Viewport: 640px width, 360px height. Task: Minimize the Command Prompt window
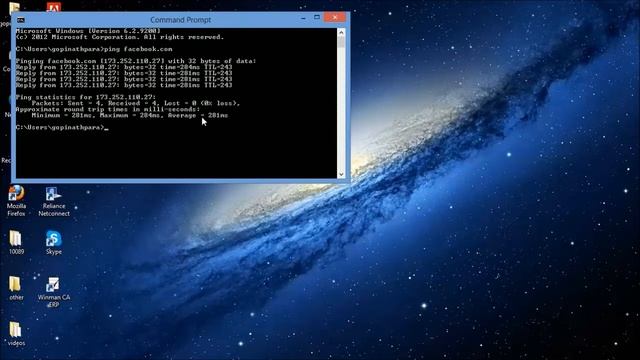point(303,18)
